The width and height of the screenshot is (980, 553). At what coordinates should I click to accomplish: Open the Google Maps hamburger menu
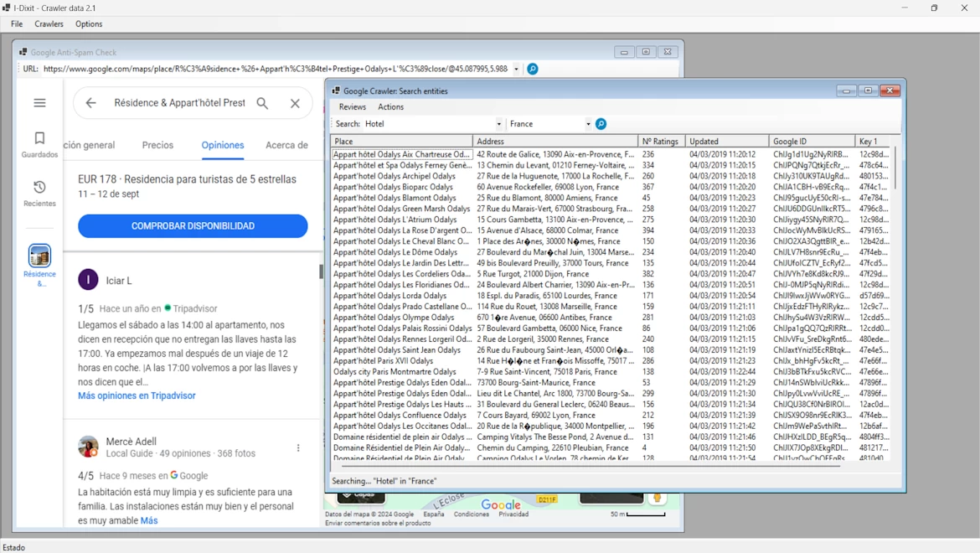(39, 102)
